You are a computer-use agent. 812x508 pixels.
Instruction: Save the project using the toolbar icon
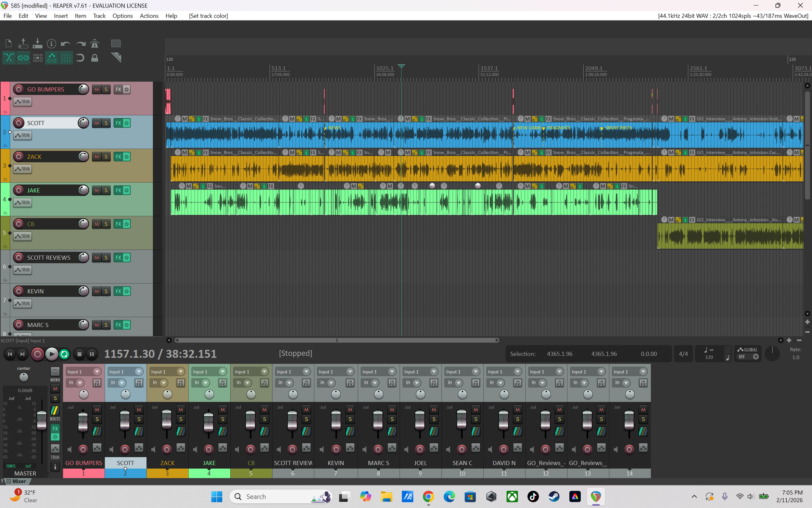(38, 43)
